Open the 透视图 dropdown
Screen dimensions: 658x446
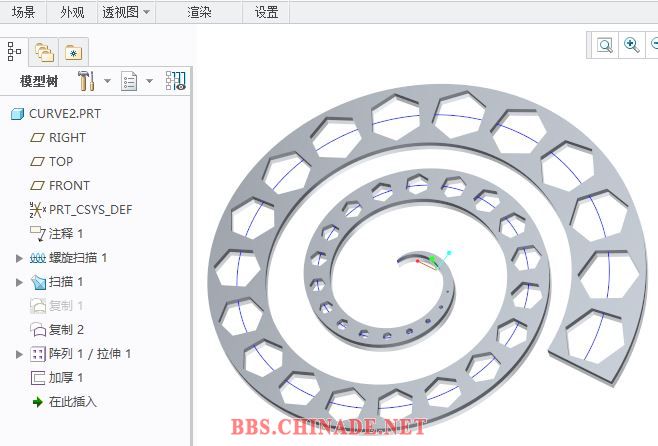[126, 12]
